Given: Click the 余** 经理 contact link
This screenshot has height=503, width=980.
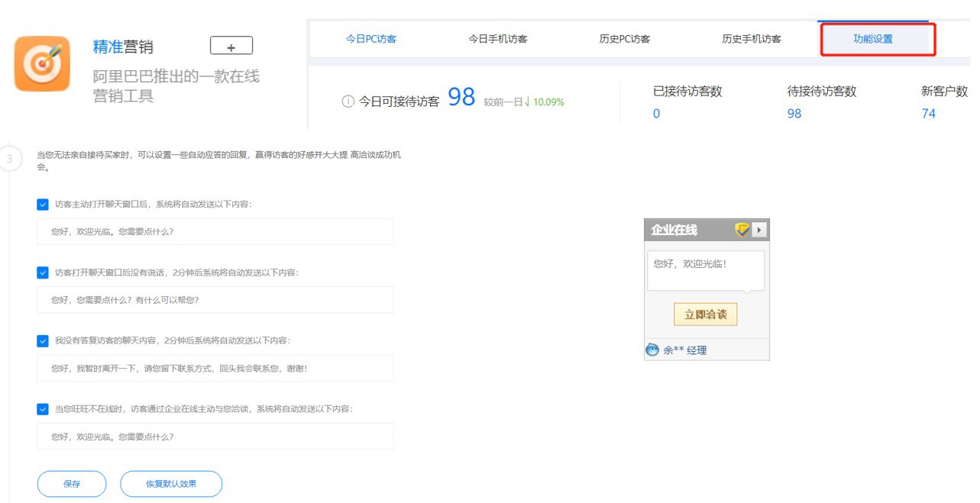Looking at the screenshot, I should pyautogui.click(x=685, y=350).
